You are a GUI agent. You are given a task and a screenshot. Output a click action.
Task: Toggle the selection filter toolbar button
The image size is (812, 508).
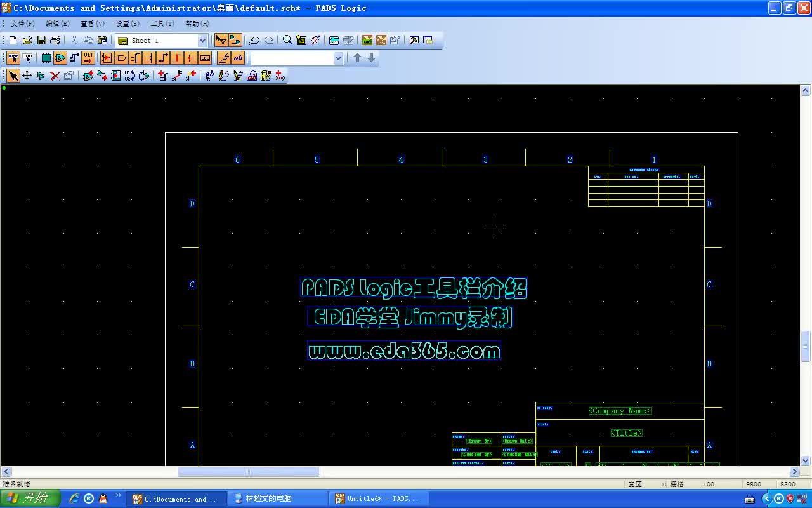point(221,40)
